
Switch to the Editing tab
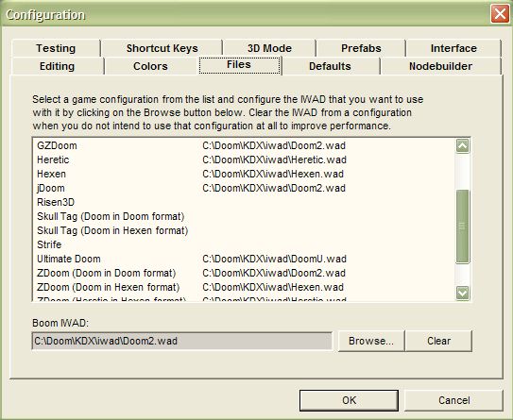coord(58,66)
